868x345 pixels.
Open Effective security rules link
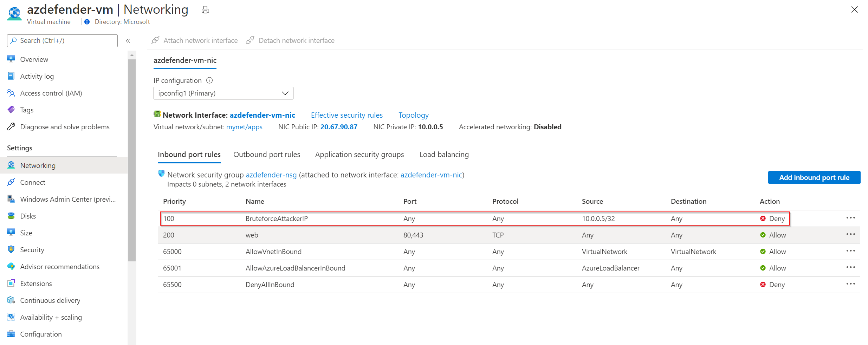coord(346,115)
